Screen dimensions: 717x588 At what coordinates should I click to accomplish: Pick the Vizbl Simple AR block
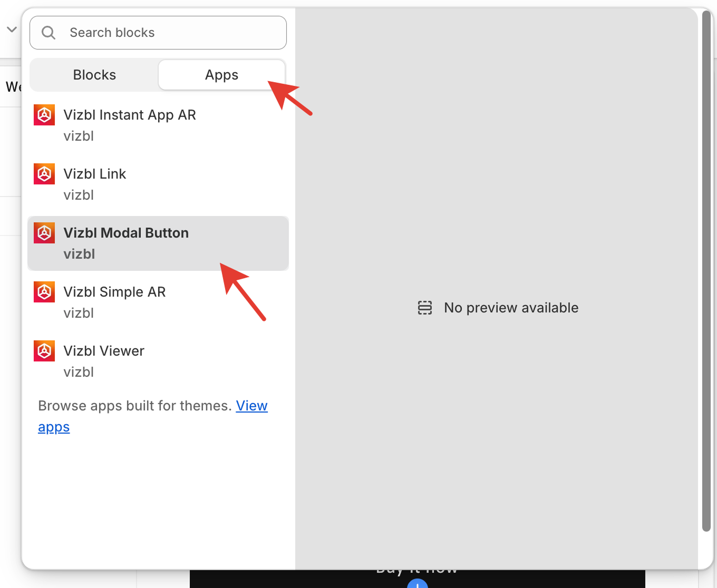(158, 302)
